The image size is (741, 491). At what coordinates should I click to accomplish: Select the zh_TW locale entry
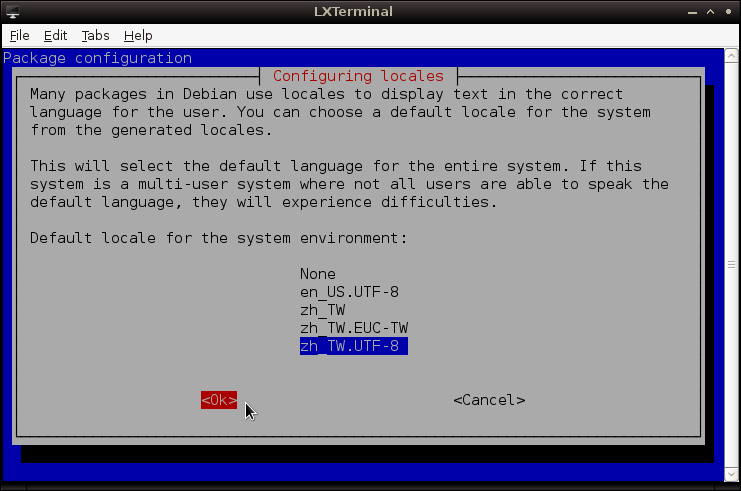click(322, 310)
